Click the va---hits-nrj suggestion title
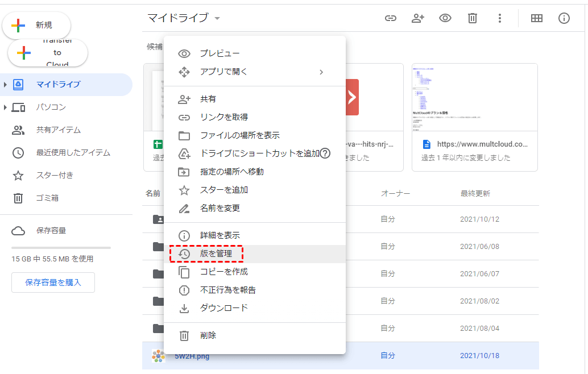Viewport: 588px width, 374px height. point(370,144)
